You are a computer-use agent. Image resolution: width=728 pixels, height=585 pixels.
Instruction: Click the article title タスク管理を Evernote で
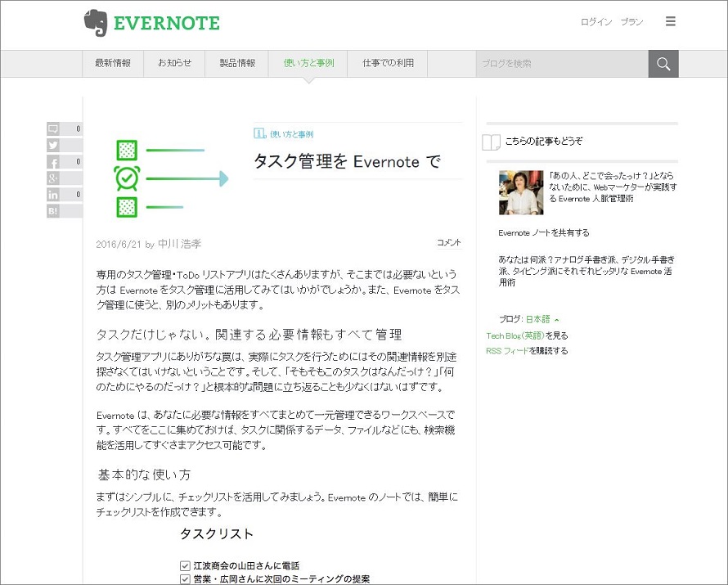(x=347, y=161)
